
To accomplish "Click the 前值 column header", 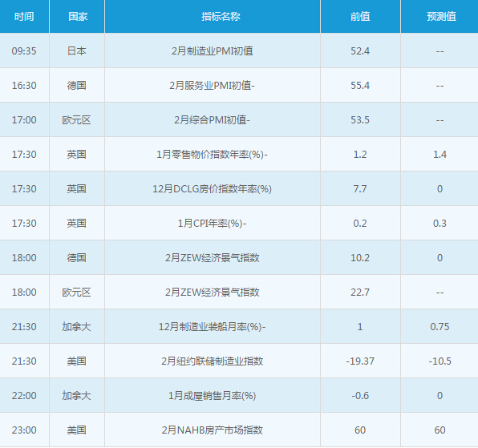I will pyautogui.click(x=360, y=17).
